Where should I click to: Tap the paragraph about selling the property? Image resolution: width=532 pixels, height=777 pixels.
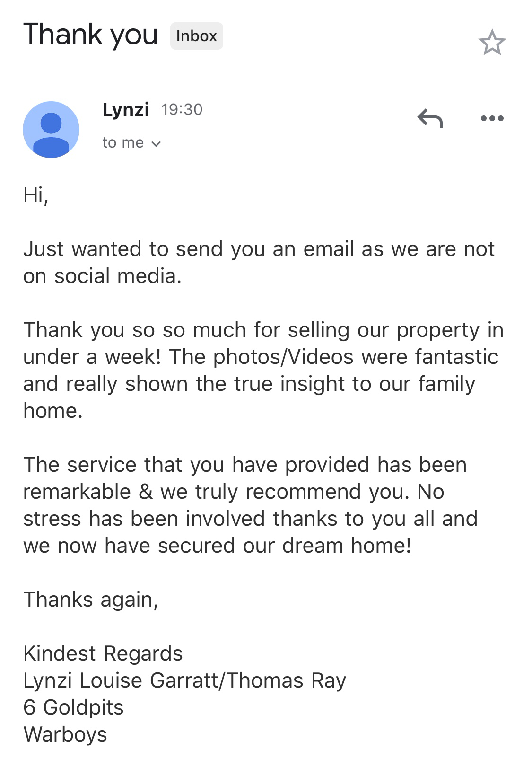(x=263, y=370)
